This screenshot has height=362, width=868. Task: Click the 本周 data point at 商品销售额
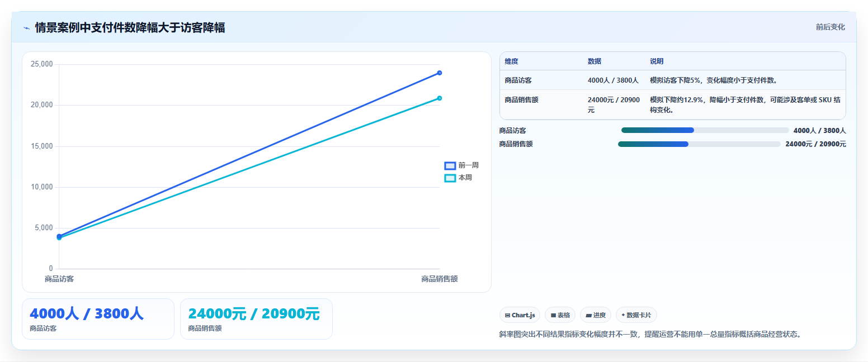coord(440,98)
